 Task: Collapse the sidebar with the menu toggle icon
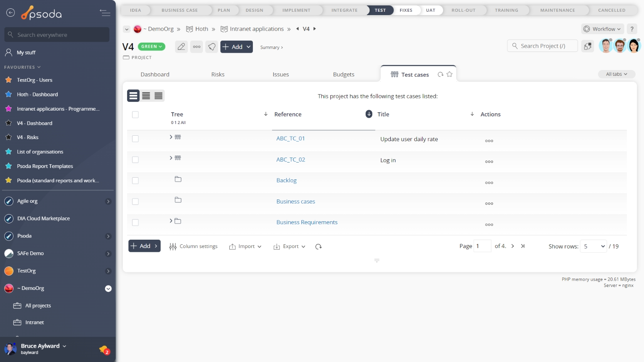(105, 13)
